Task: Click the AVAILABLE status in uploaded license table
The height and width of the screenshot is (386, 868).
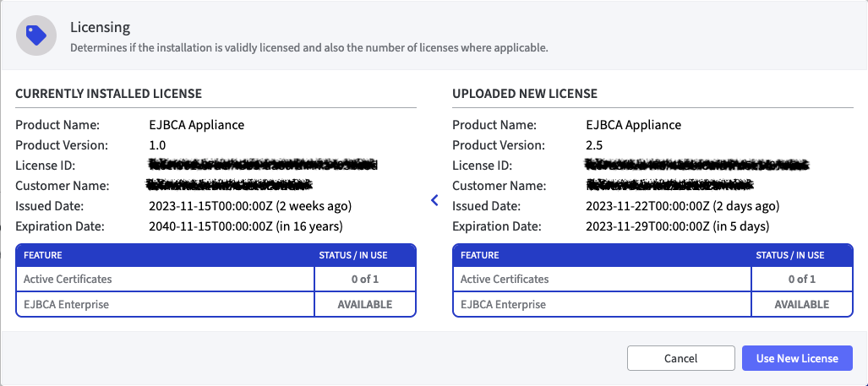Action: 801,304
